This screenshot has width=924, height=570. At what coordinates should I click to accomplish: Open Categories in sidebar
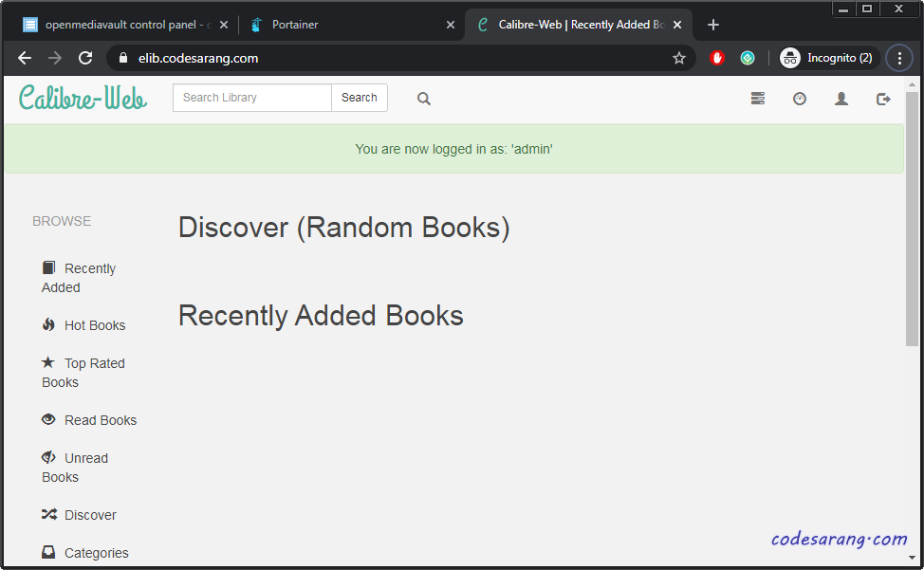tap(85, 552)
